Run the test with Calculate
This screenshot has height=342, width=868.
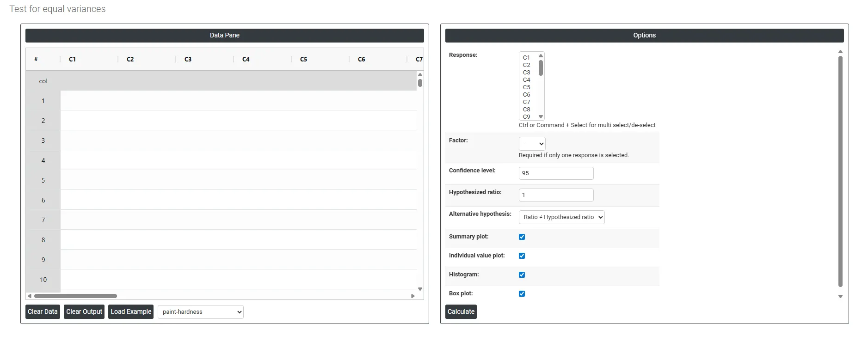461,311
